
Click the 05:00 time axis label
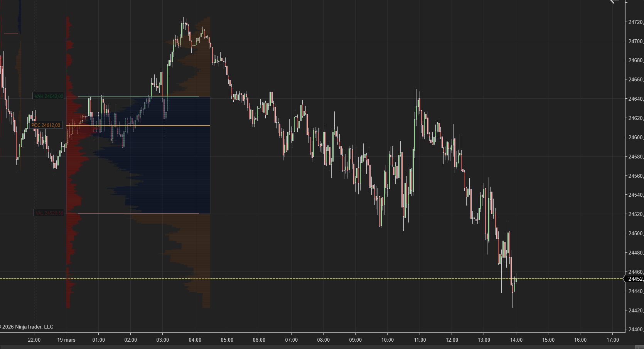click(227, 340)
